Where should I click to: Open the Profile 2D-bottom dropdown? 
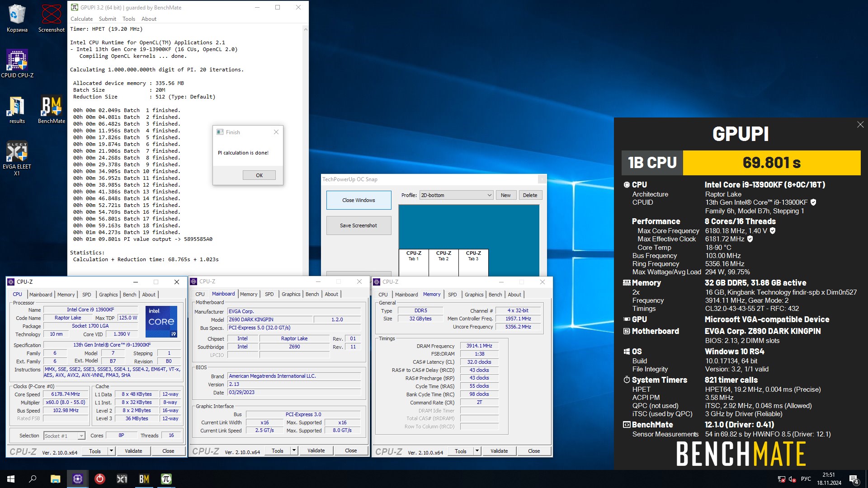click(456, 195)
